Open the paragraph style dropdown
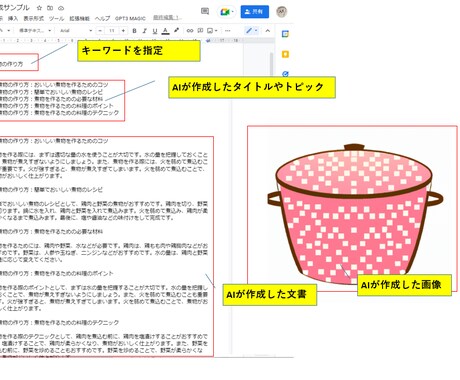Screen dimensions: 460x380 pyautogui.click(x=35, y=31)
